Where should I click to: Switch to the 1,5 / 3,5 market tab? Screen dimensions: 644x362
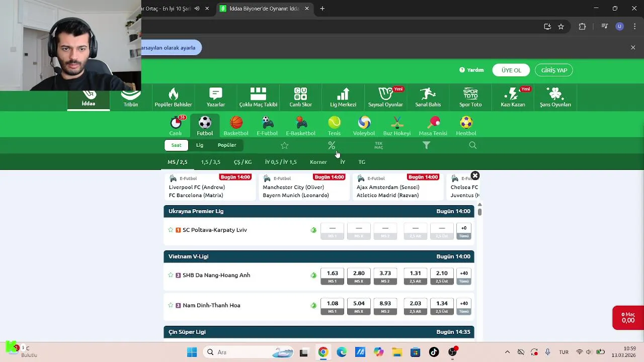tap(210, 162)
